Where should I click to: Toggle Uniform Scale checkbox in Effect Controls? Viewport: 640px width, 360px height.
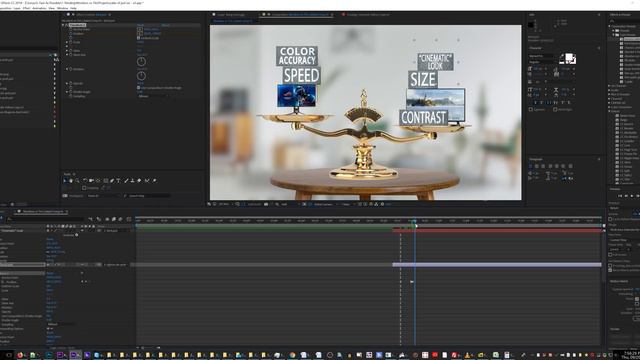click(138, 38)
